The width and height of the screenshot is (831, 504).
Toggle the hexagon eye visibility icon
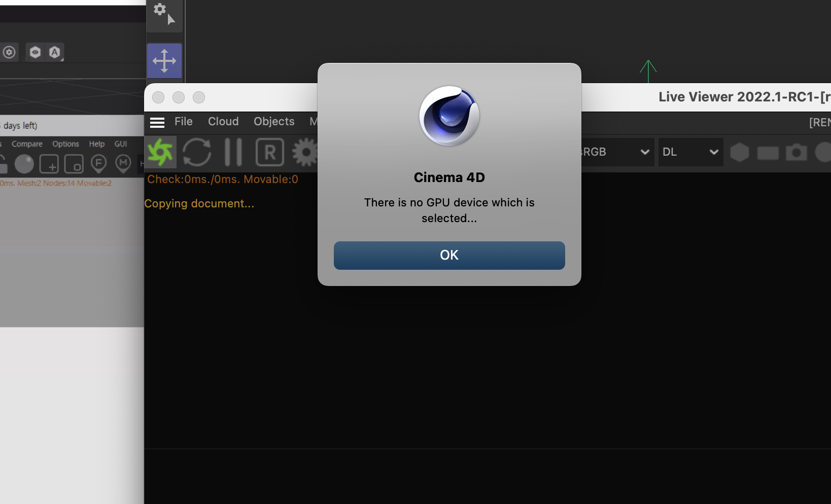35,52
